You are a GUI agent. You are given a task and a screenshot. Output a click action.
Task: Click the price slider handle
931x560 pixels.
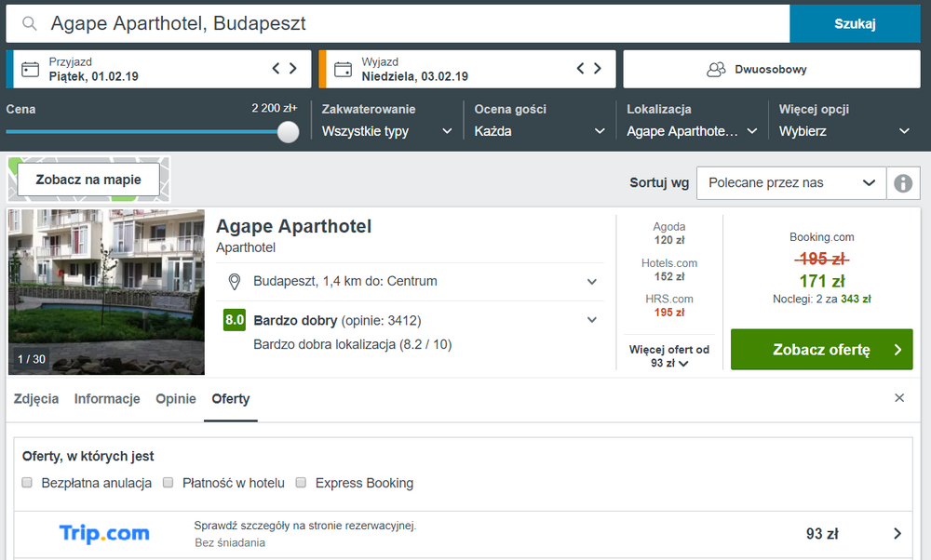288,132
